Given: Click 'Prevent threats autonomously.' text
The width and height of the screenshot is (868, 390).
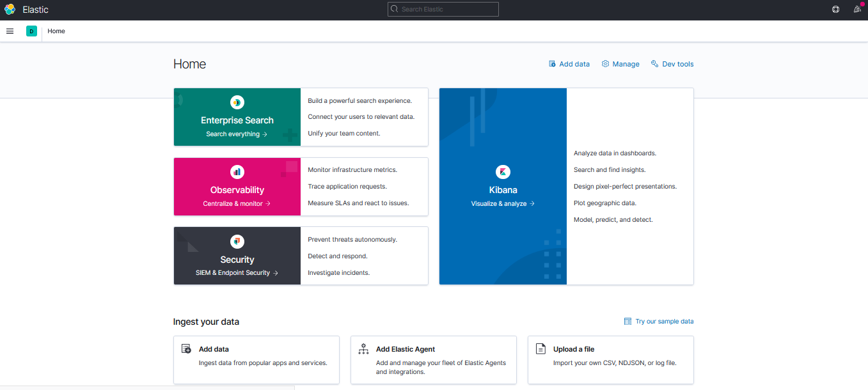Looking at the screenshot, I should [x=352, y=240].
